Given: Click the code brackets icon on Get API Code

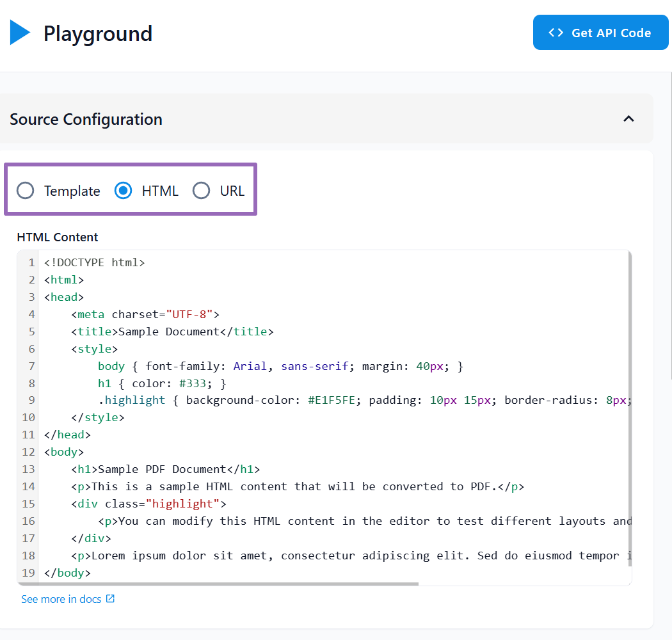Looking at the screenshot, I should 556,32.
